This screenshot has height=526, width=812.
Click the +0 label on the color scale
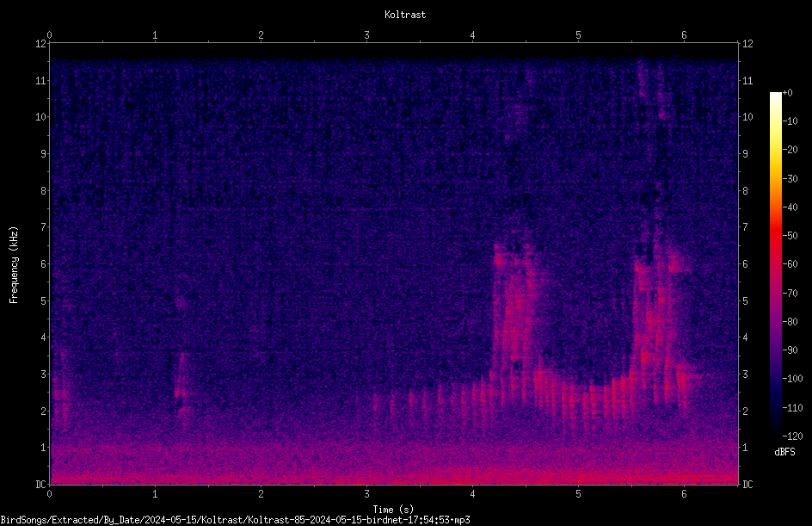coord(788,93)
